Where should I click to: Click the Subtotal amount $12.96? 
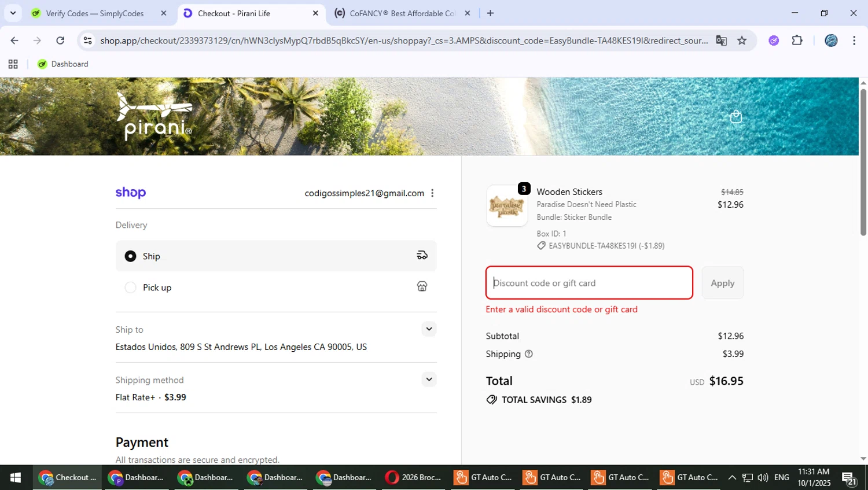click(x=731, y=336)
